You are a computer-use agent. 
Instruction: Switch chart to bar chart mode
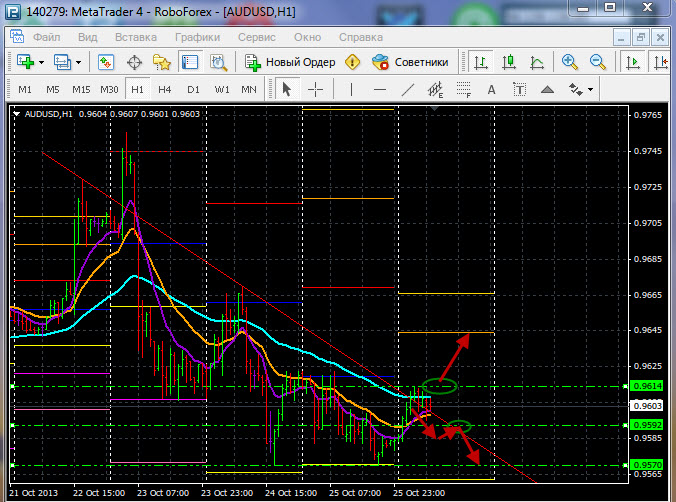[482, 62]
